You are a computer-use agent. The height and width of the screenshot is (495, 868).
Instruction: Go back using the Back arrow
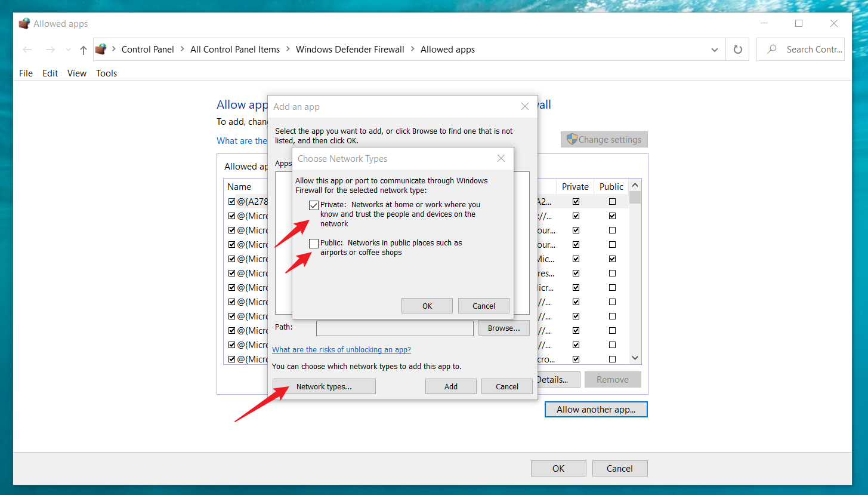[x=27, y=50]
